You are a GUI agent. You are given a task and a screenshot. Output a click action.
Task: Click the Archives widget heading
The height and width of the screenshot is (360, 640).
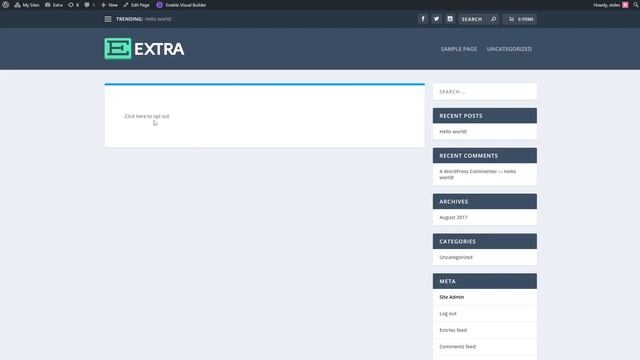pos(484,202)
